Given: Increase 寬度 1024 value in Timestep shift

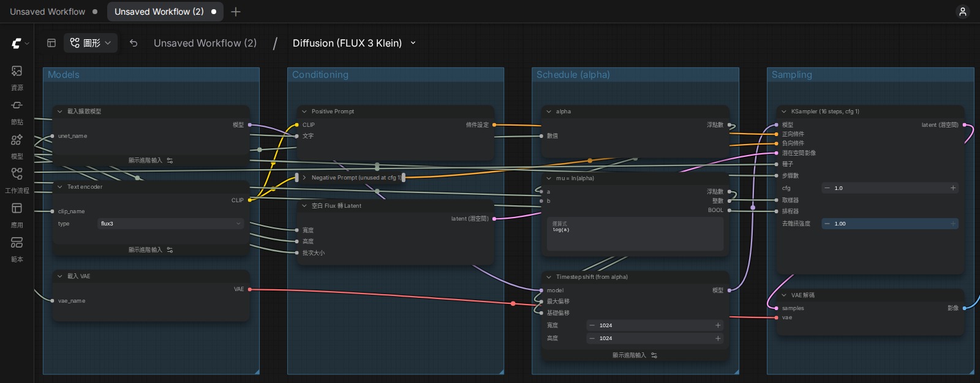Looking at the screenshot, I should coord(718,325).
